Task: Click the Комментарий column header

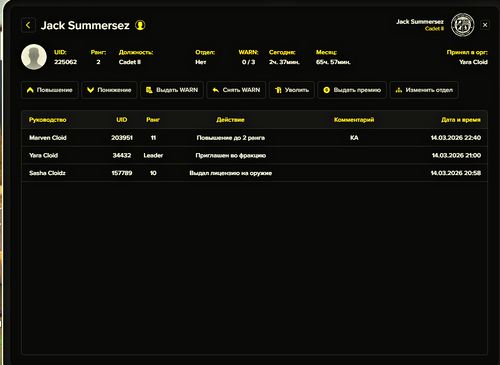Action: coord(354,120)
